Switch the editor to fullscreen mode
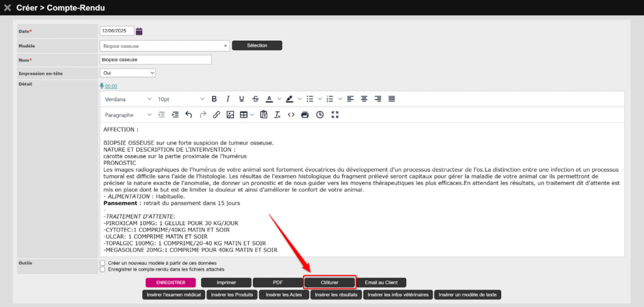This screenshot has width=644, height=307. 335,115
